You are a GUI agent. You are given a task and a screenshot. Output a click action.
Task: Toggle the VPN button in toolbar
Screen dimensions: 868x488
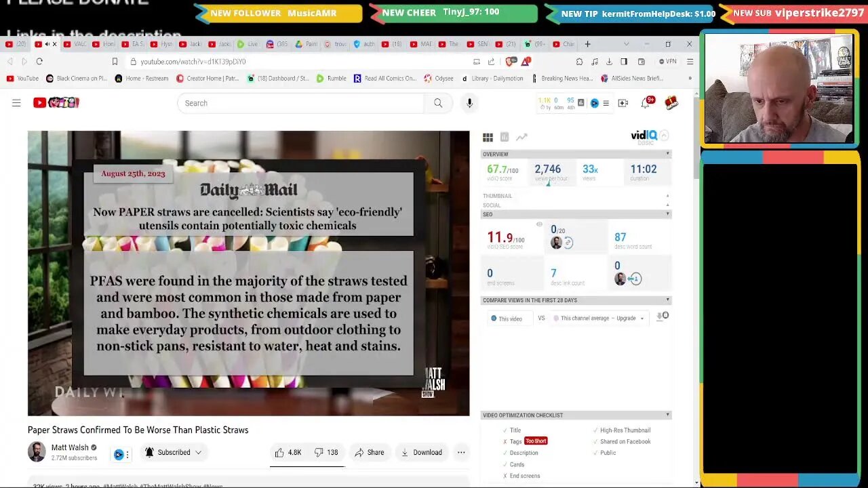[x=668, y=62]
